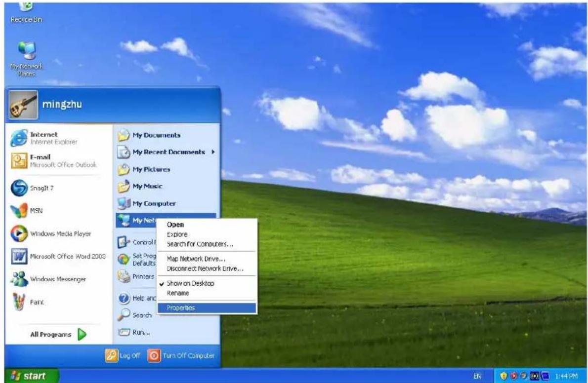The image size is (588, 383).
Task: Click the start button
Action: tap(32, 376)
